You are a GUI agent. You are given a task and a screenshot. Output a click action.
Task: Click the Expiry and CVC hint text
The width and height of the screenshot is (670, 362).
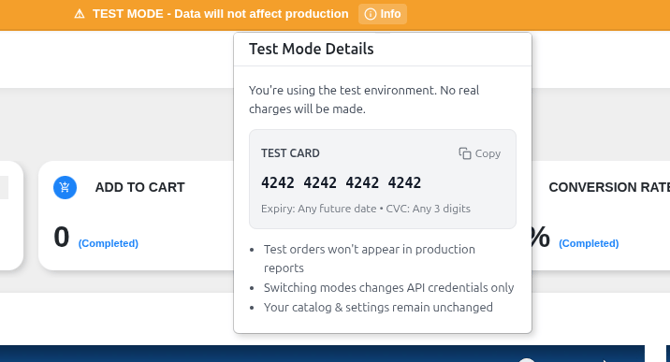pos(366,209)
